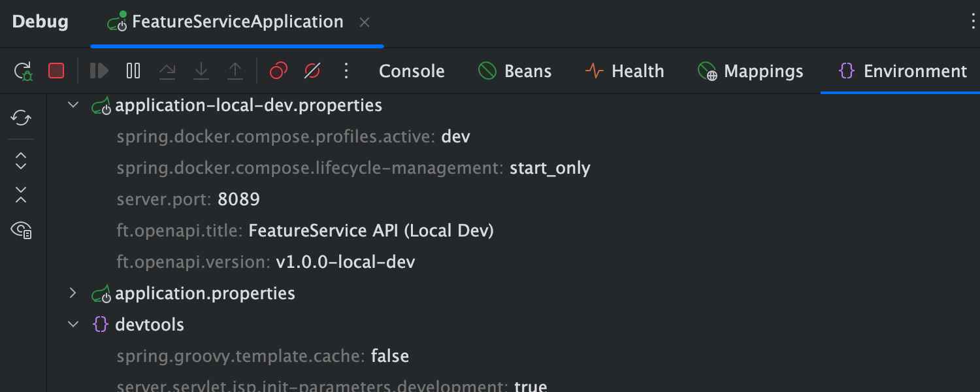Select the server.port property row
Viewport: 980px width, 392px height.
(188, 199)
